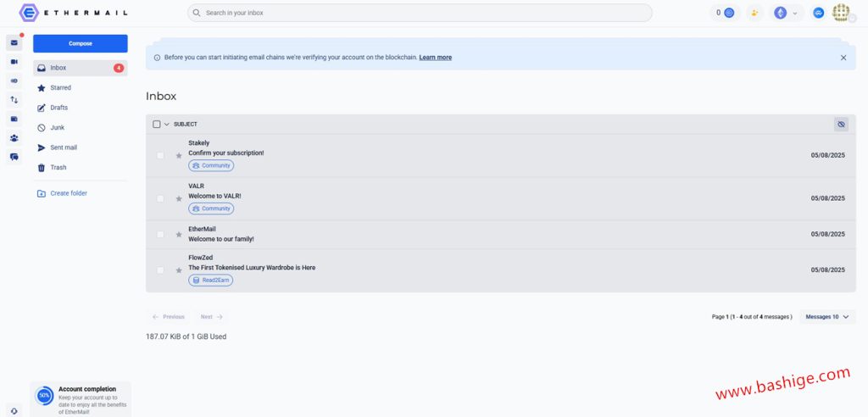Click the support headset icon at bottom left

pos(14,410)
